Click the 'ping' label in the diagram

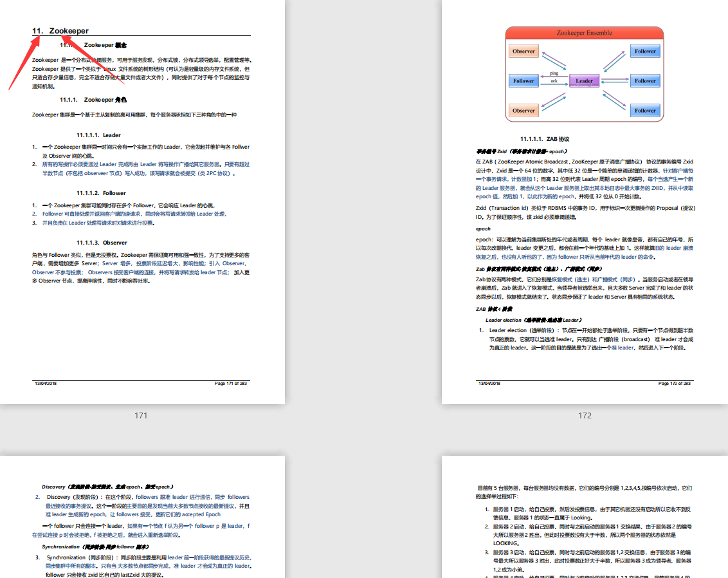(x=554, y=73)
